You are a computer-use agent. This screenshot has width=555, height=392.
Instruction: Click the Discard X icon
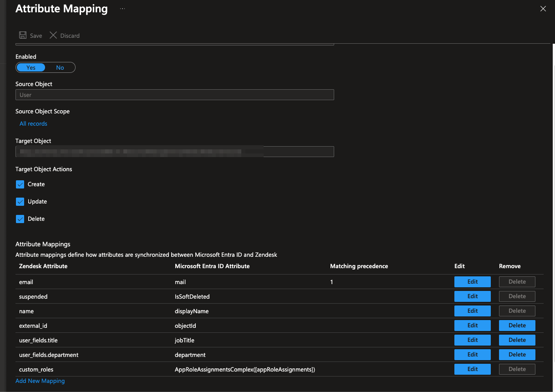click(x=53, y=36)
